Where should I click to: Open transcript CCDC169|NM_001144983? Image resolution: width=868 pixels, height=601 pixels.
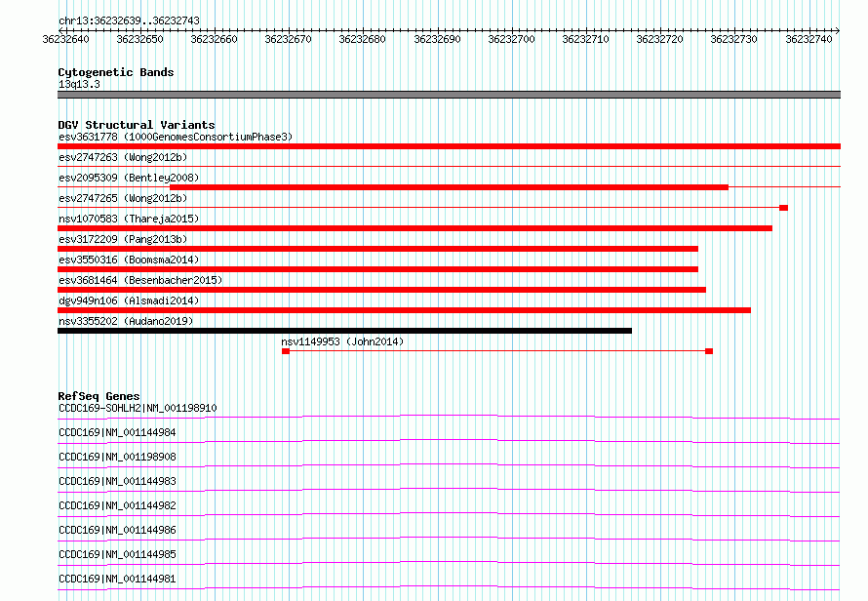tap(117, 481)
